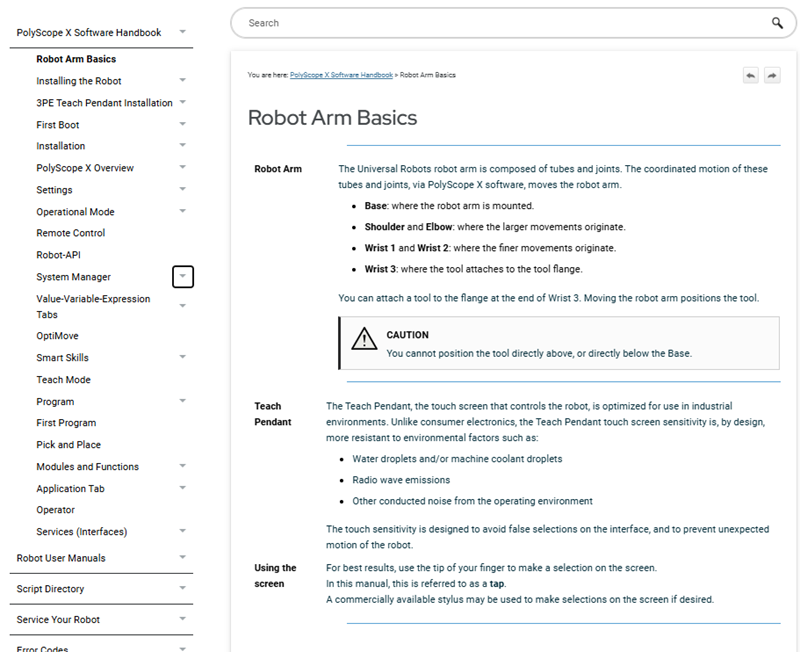This screenshot has width=800, height=652.
Task: Click the Base bullet text
Action: click(449, 206)
